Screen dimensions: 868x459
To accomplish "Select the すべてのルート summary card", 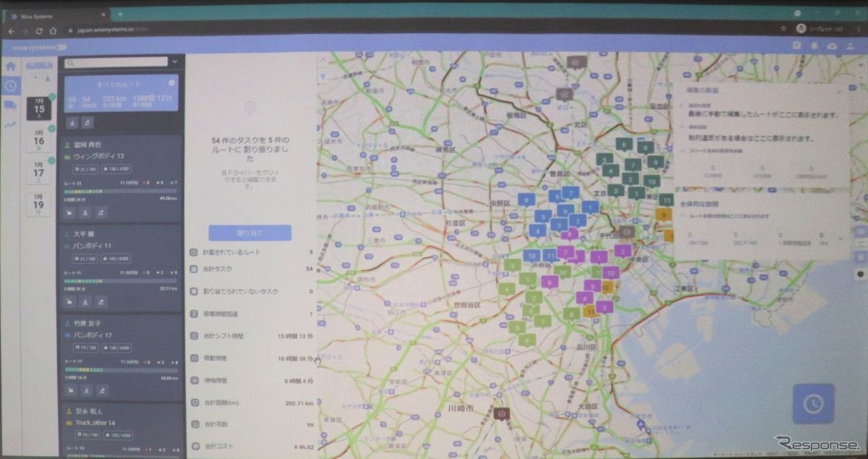I will click(x=121, y=94).
